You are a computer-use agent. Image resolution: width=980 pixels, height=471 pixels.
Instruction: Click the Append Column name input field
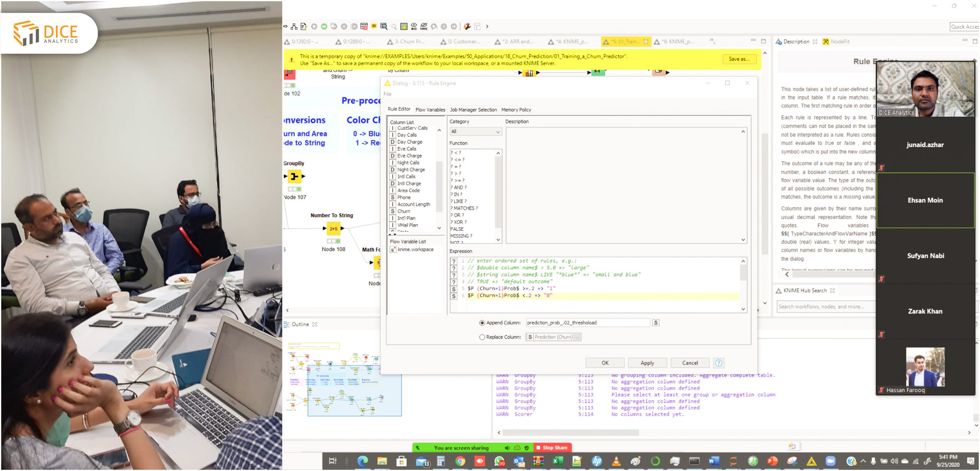(588, 323)
